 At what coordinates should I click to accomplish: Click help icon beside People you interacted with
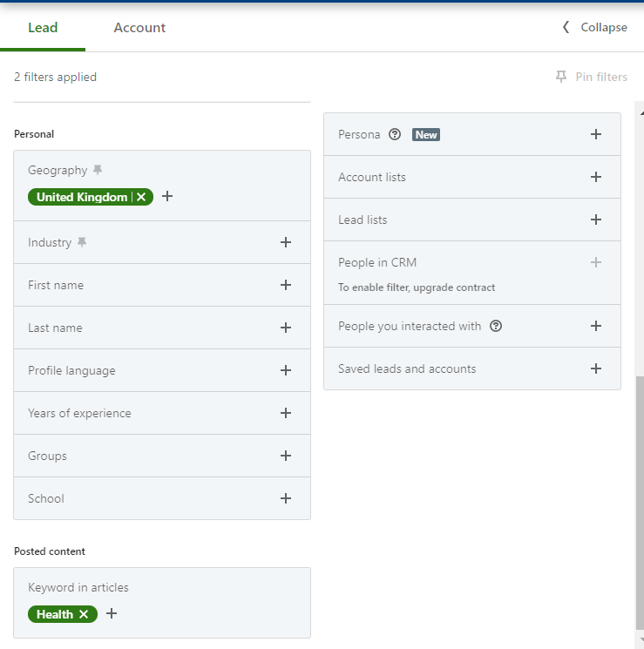(496, 326)
